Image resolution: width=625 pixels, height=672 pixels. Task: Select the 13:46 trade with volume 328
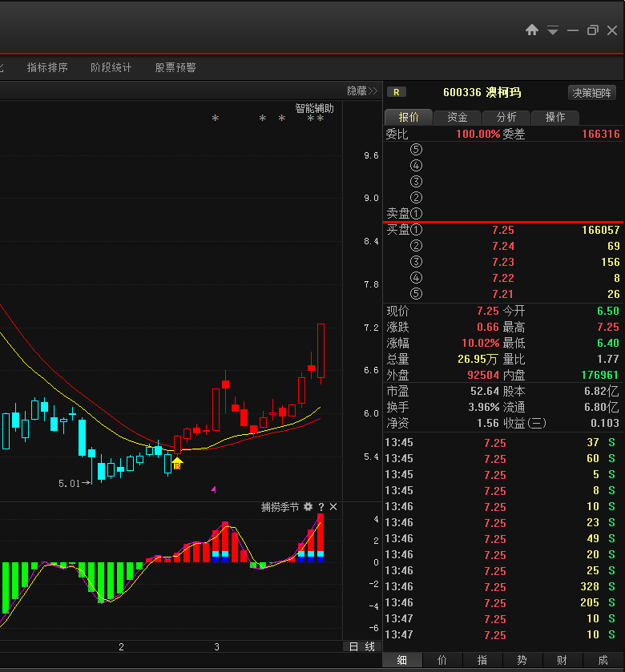coord(501,587)
